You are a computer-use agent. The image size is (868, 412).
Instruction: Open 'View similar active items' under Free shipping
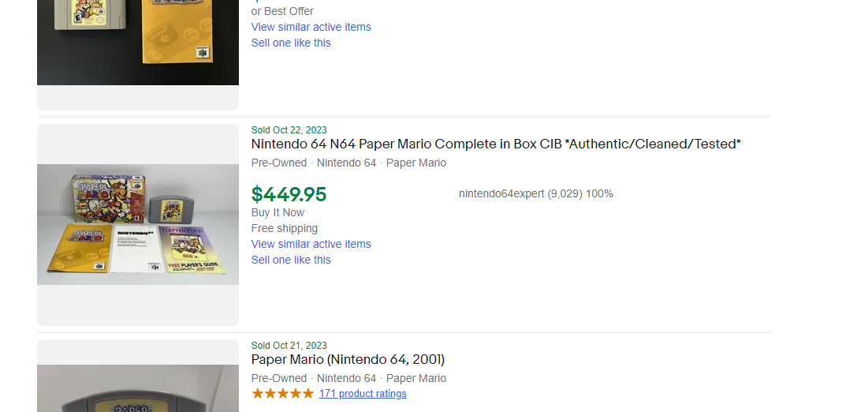(311, 244)
